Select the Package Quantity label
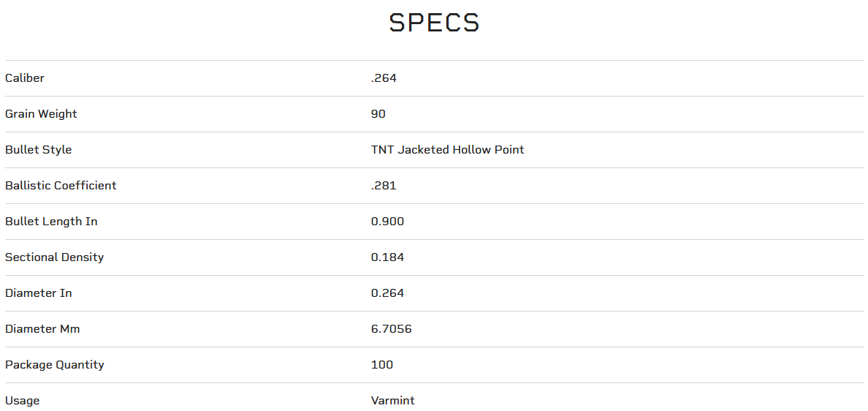The image size is (868, 411). 54,365
